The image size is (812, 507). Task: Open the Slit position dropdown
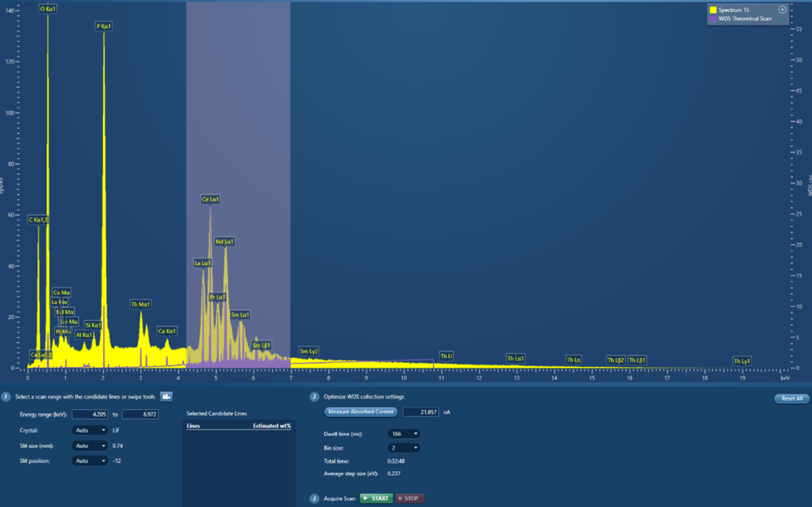(90, 461)
